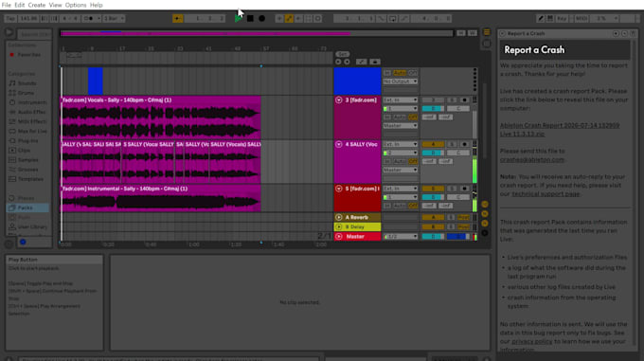Open the Plug-Ins category in browser

point(27,141)
